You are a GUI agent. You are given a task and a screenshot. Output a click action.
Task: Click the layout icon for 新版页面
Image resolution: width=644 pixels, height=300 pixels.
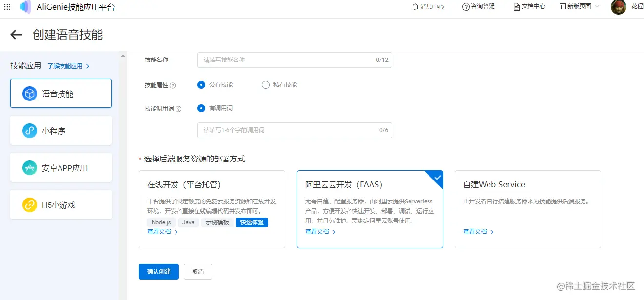point(563,7)
